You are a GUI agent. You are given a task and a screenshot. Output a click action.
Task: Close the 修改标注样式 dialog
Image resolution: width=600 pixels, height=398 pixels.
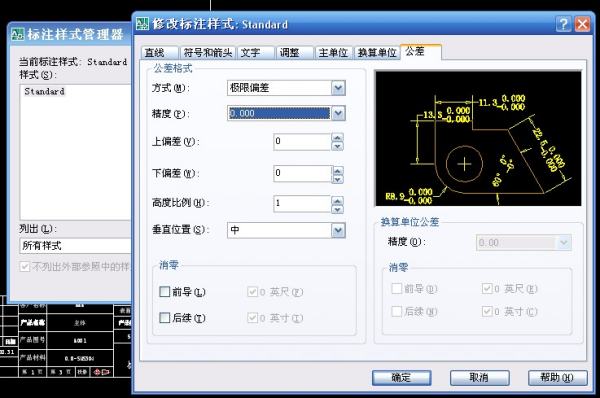(582, 24)
